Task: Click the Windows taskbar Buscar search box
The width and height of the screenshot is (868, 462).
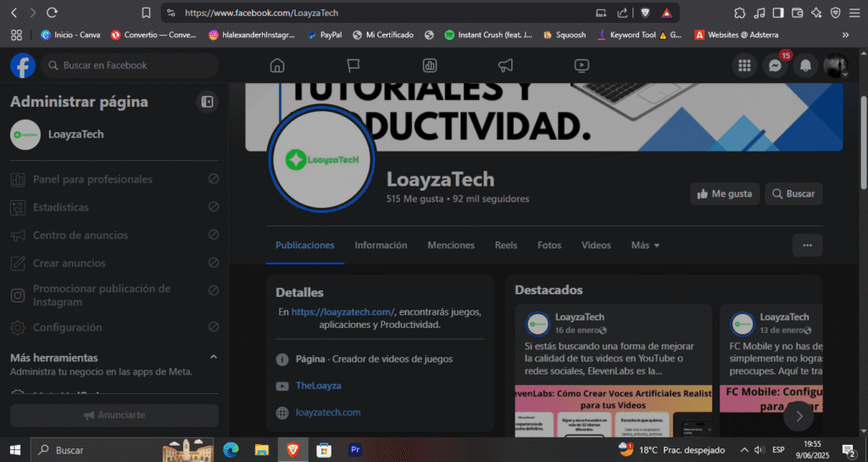Action: coord(123,450)
